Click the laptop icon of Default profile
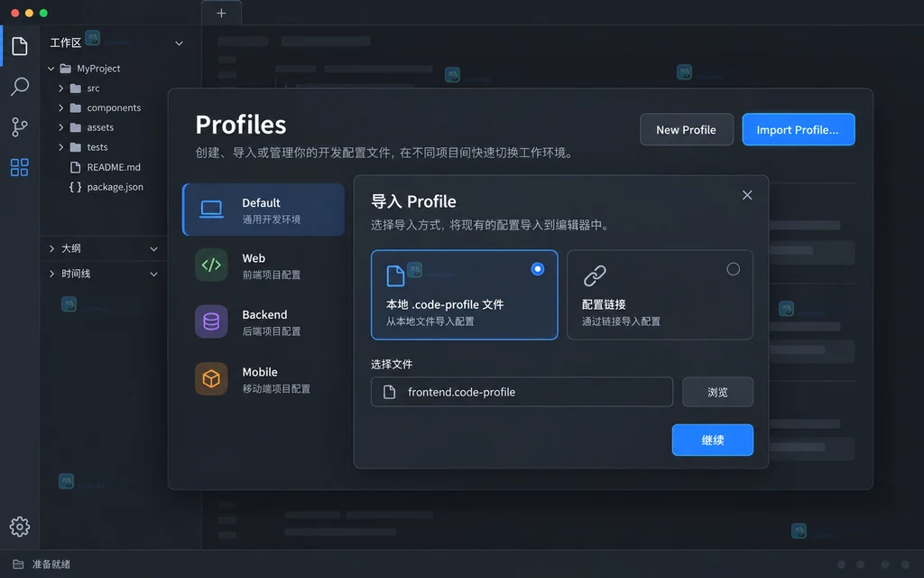The height and width of the screenshot is (578, 924). click(211, 210)
